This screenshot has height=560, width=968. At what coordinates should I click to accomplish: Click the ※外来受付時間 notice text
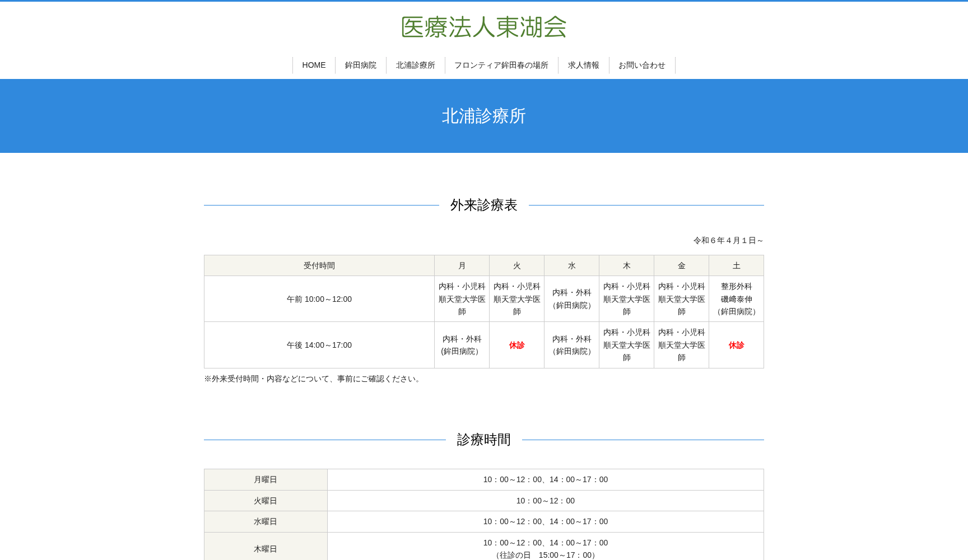click(x=312, y=379)
